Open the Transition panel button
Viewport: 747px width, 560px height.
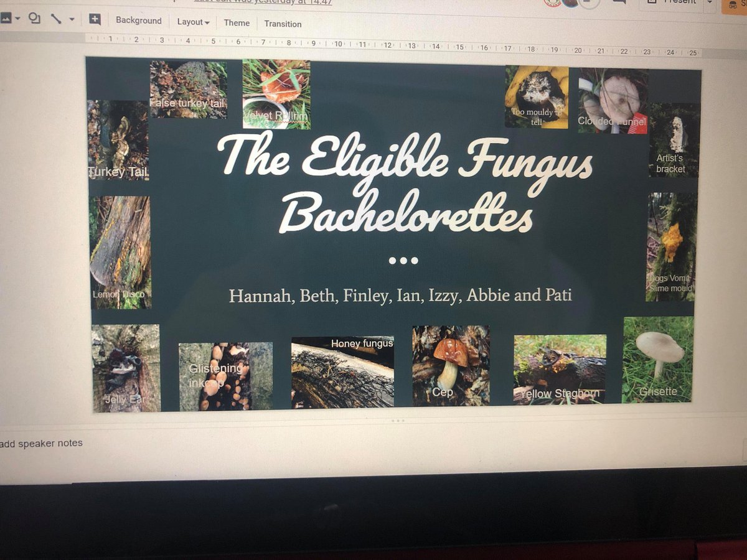[283, 24]
